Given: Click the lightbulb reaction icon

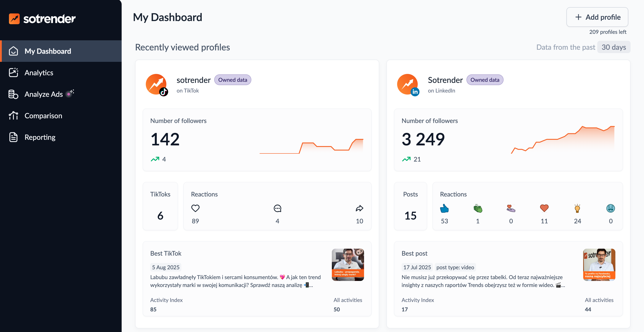Looking at the screenshot, I should pyautogui.click(x=578, y=208).
